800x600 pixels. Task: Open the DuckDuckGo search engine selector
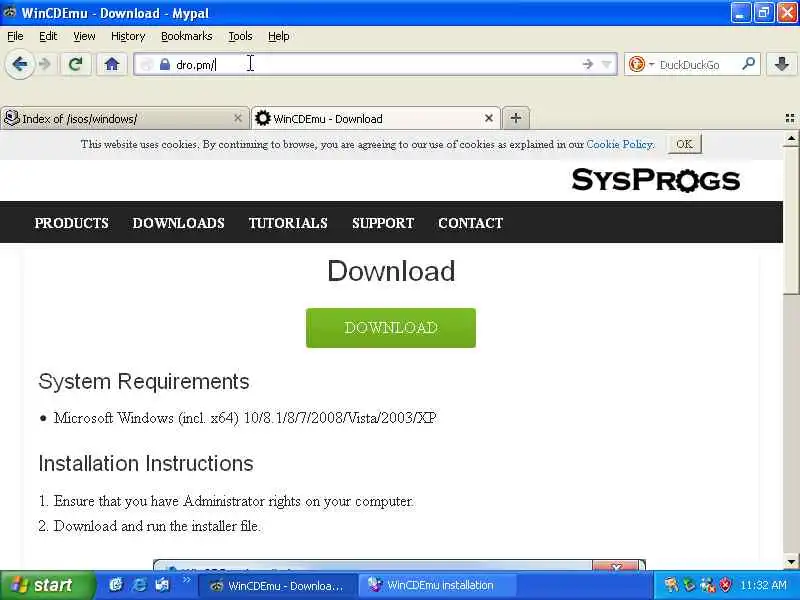pyautogui.click(x=641, y=64)
